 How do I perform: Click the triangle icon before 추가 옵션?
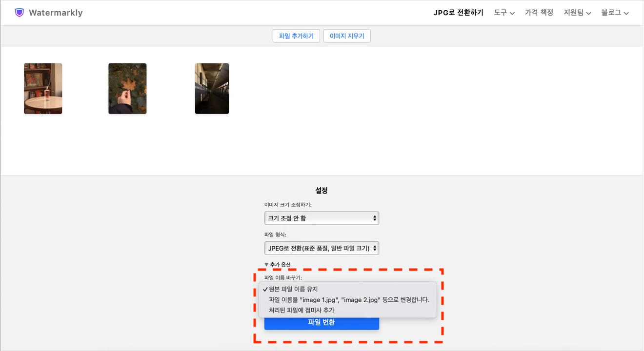point(266,264)
